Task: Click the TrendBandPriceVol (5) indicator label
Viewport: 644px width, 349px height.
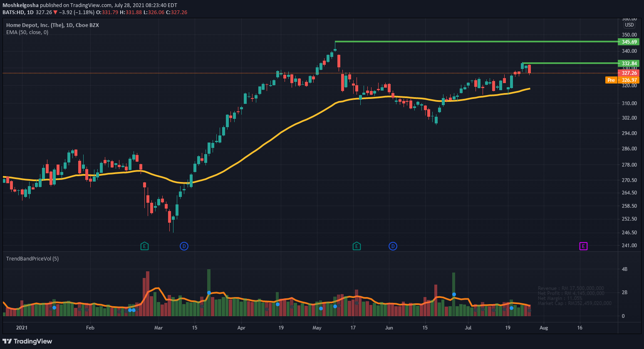Action: click(32, 259)
